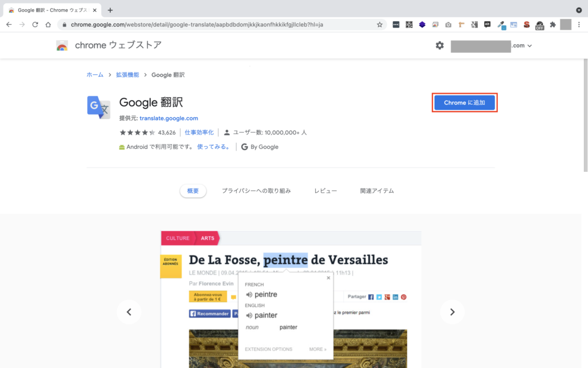
Task: Click the page vertical scrollbar
Action: 585,114
